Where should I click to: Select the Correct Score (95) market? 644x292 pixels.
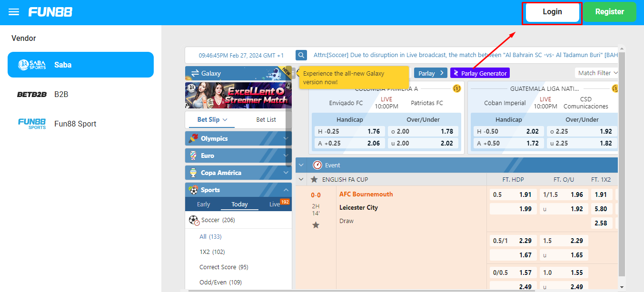tap(224, 267)
